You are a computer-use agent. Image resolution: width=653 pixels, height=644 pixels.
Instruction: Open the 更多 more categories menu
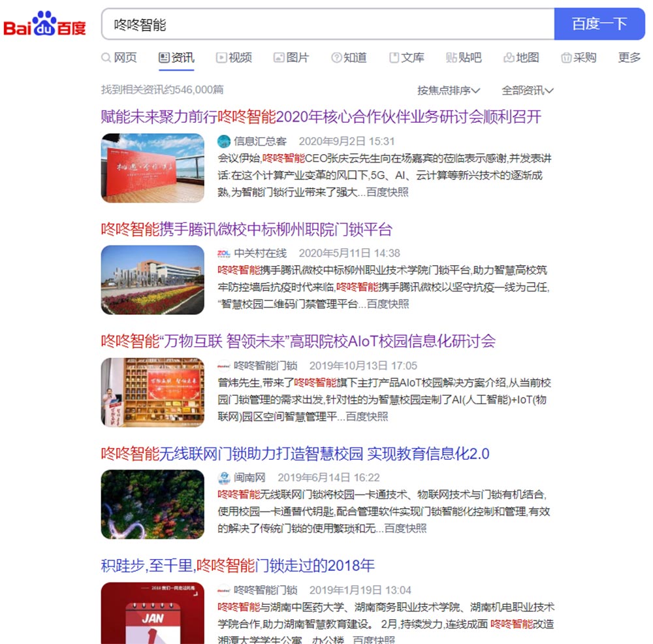[x=629, y=57]
